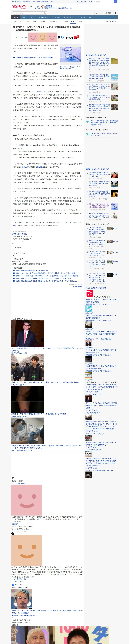
Task: Select the ランキング navigation tab
Action: pyautogui.click(x=81, y=17)
